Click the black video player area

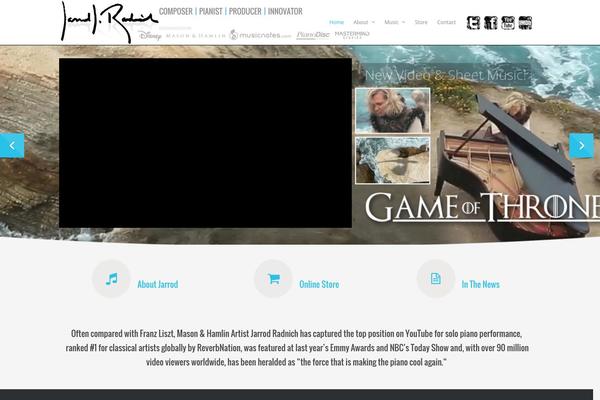coord(205,143)
